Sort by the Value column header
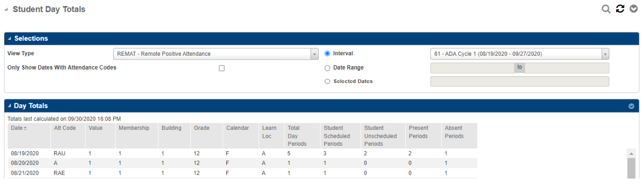The image size is (644, 184). click(100, 136)
